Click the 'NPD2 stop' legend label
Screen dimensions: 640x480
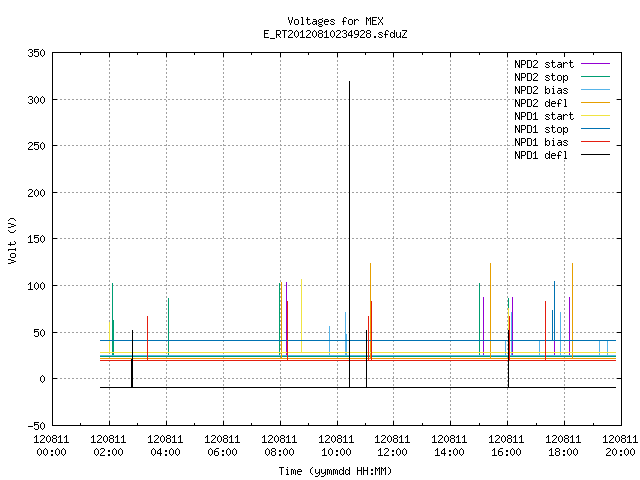[541, 77]
